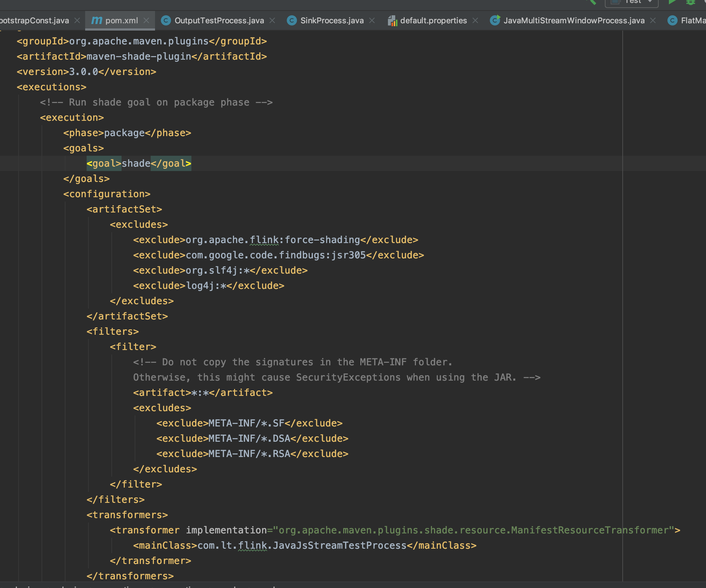Close the pom.xml tab
This screenshot has height=588, width=706.
[x=146, y=20]
